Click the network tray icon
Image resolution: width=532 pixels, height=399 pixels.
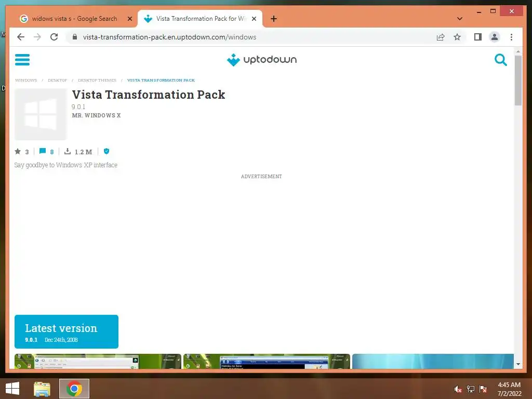click(x=471, y=389)
